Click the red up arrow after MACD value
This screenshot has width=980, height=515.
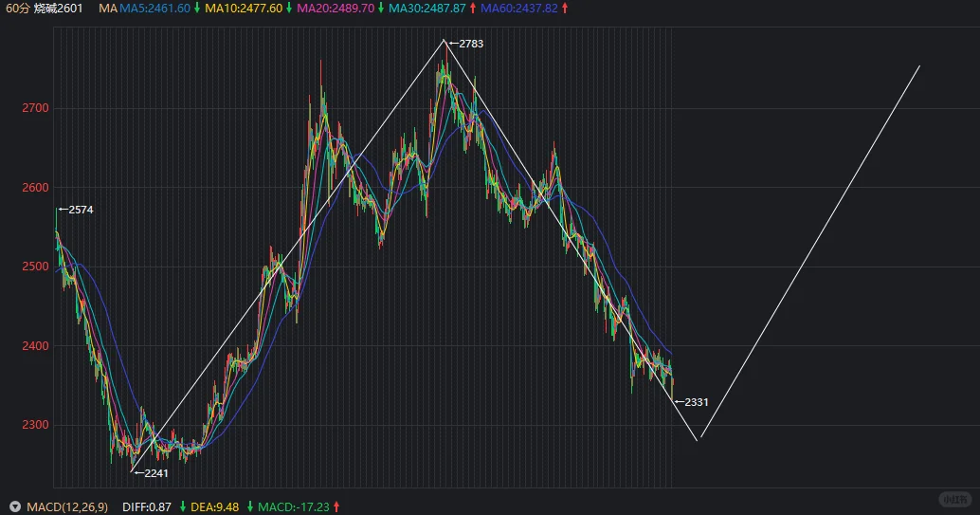point(336,506)
